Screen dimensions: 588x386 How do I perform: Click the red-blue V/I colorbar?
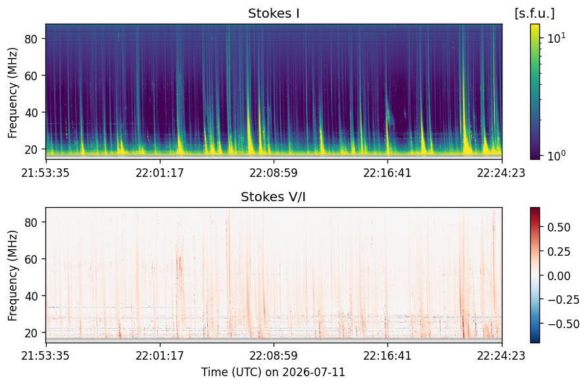tap(535, 275)
